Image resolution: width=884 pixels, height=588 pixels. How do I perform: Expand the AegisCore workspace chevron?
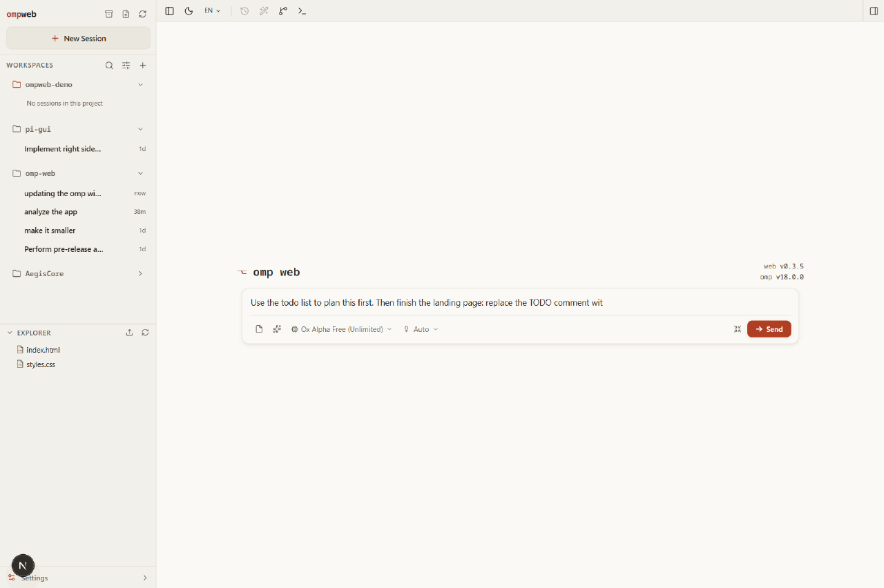click(140, 274)
